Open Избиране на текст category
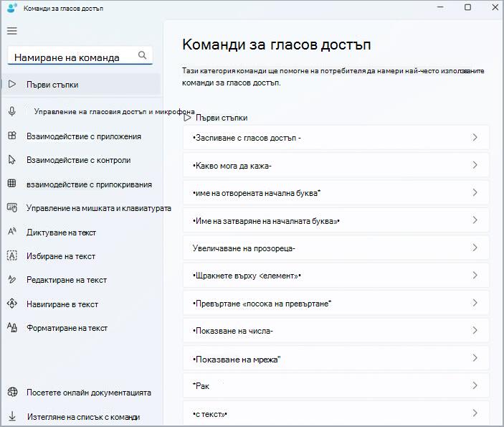504x427 pixels. click(61, 256)
